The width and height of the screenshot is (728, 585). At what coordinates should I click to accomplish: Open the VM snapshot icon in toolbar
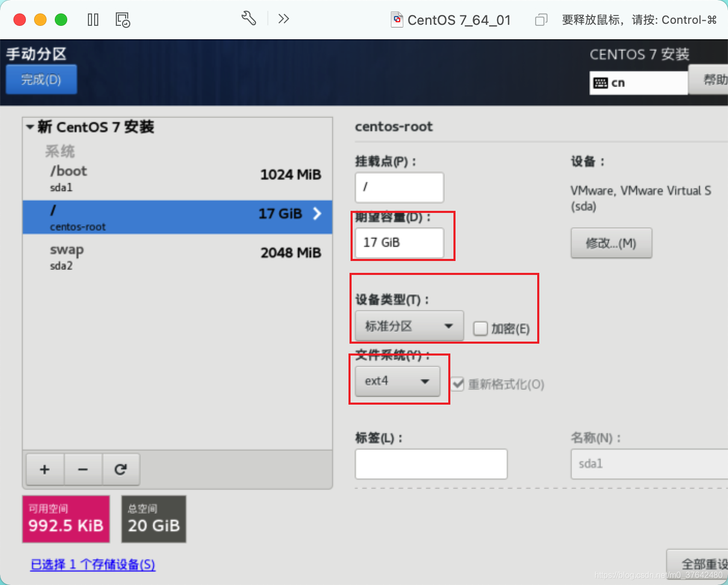(123, 20)
